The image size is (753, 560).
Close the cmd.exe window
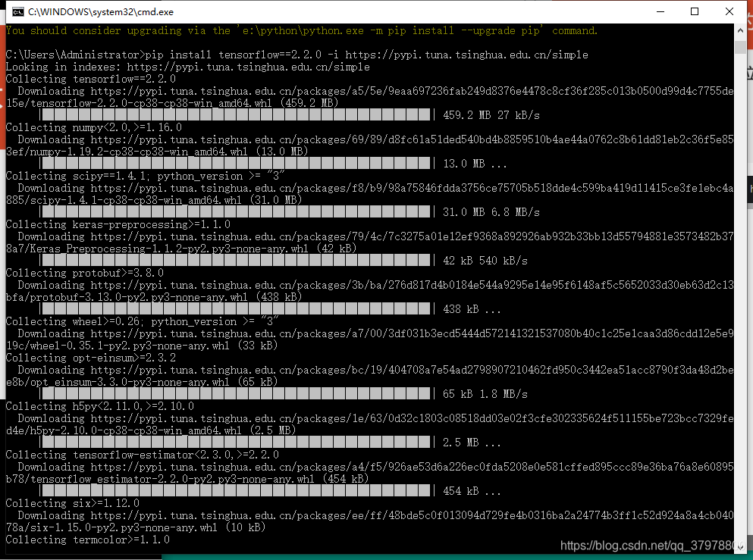point(729,11)
